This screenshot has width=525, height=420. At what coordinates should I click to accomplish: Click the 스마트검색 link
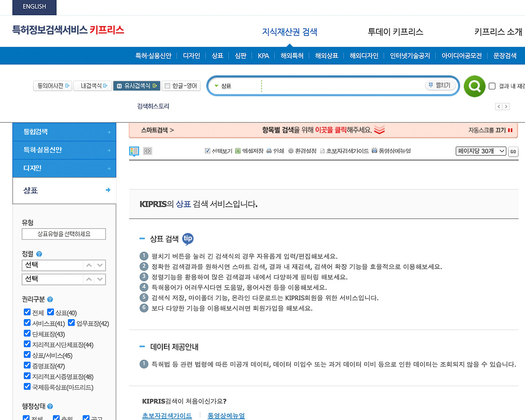pyautogui.click(x=157, y=130)
